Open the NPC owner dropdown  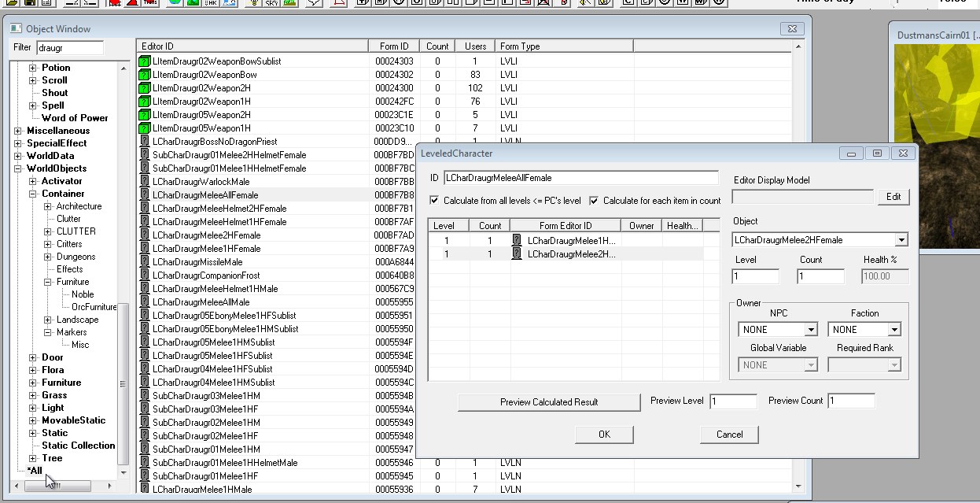pos(810,330)
